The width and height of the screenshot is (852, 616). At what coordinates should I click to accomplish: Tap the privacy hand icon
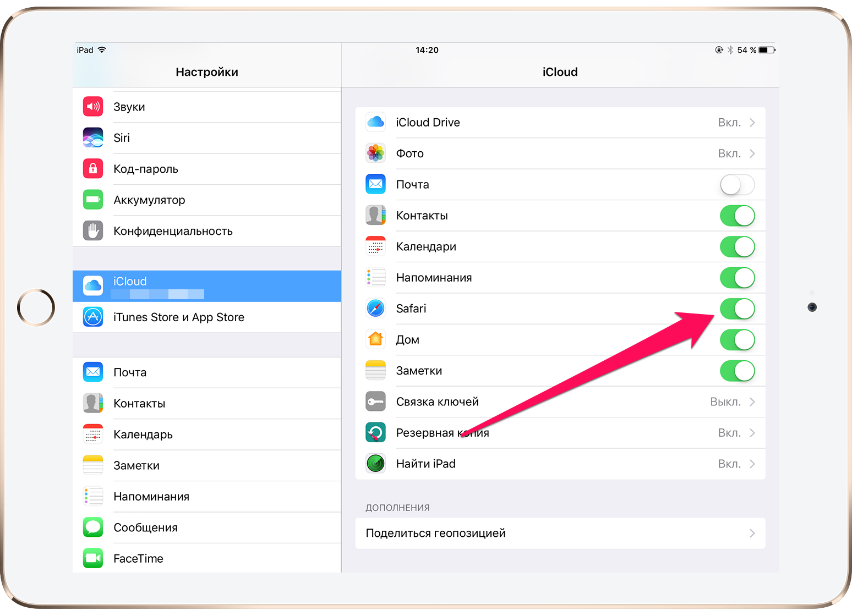click(x=93, y=230)
